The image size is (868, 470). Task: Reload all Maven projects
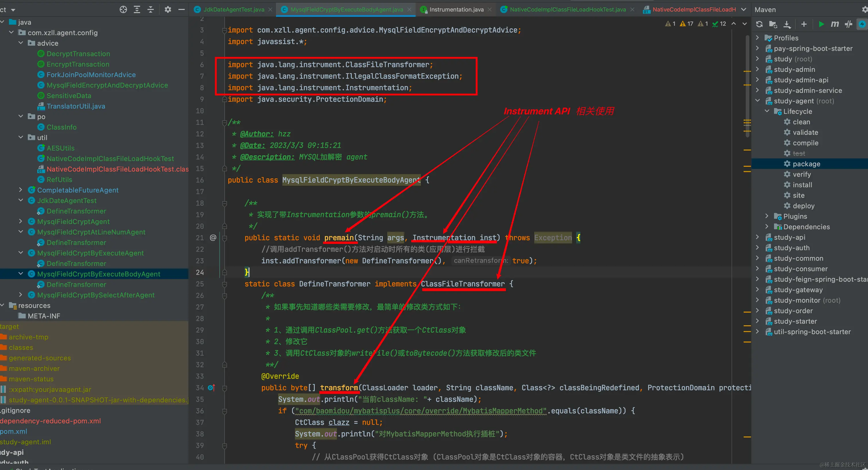coord(759,24)
